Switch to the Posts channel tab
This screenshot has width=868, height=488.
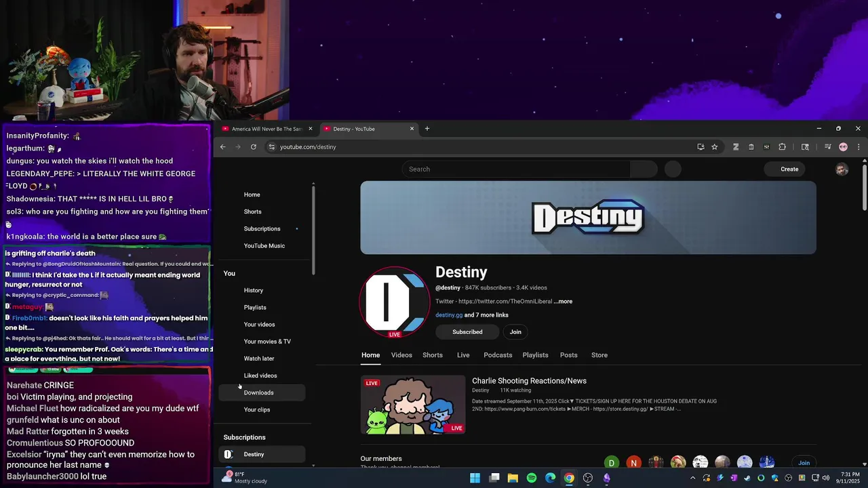click(x=569, y=355)
